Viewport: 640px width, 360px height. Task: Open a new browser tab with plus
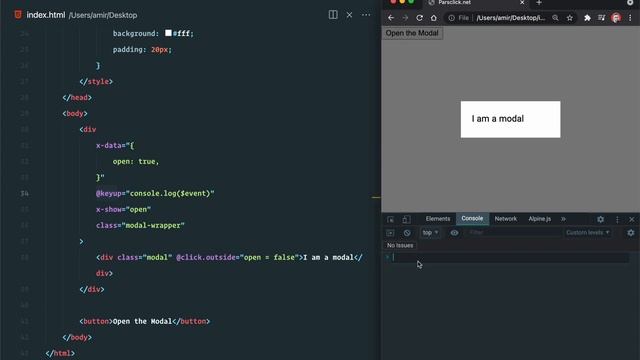click(x=539, y=2)
